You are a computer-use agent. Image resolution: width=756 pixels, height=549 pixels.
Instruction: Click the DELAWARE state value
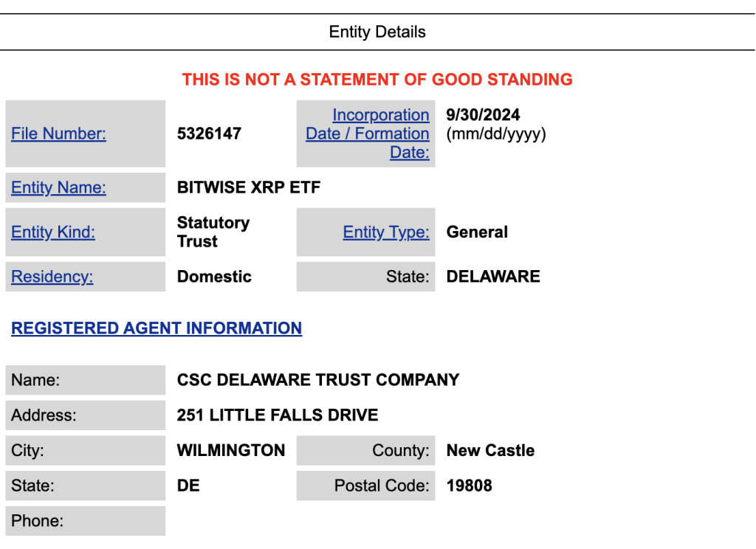click(493, 277)
